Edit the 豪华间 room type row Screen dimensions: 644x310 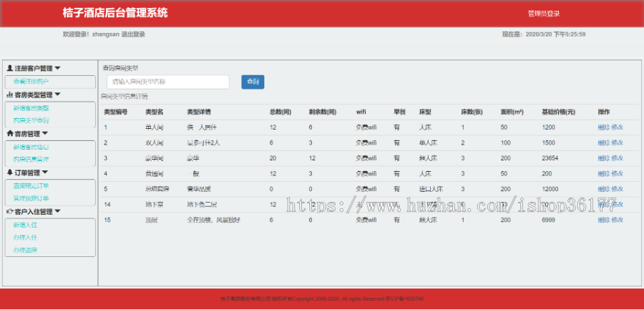[618, 158]
